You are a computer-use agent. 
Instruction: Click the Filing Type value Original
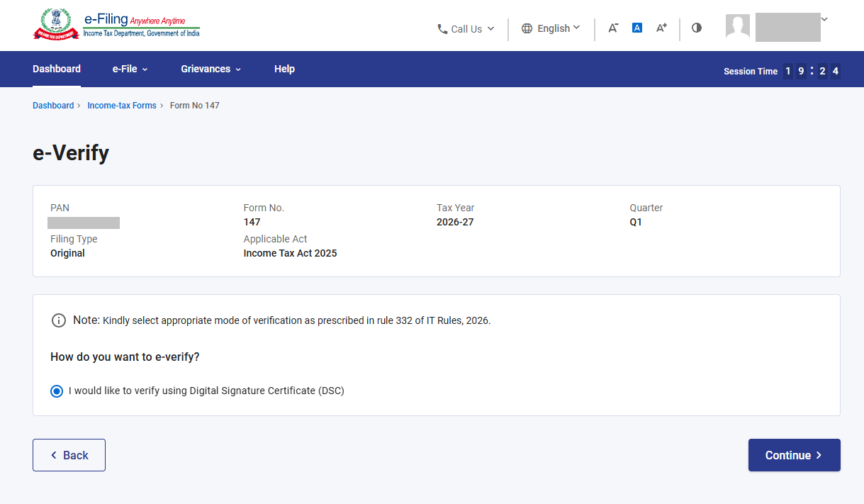tap(67, 253)
